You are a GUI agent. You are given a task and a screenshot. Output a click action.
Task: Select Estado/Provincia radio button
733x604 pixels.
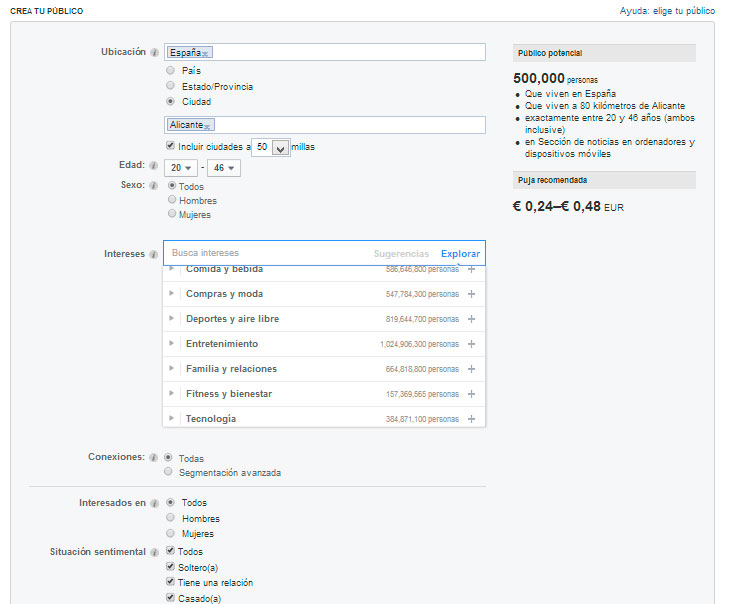click(171, 86)
